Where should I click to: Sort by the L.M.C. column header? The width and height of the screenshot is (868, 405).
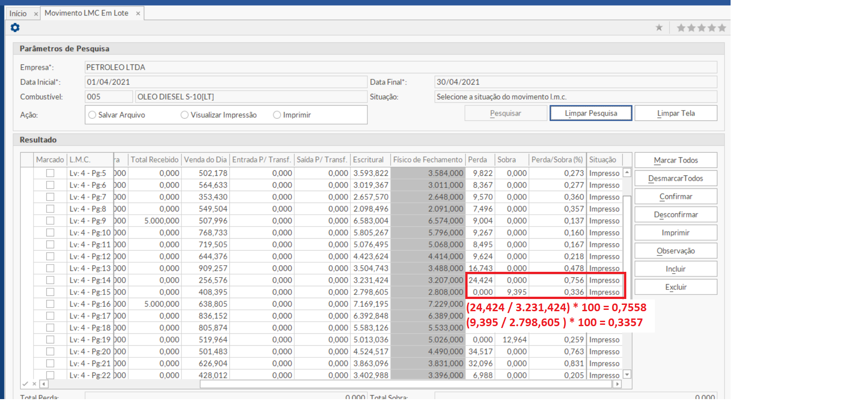tap(90, 160)
